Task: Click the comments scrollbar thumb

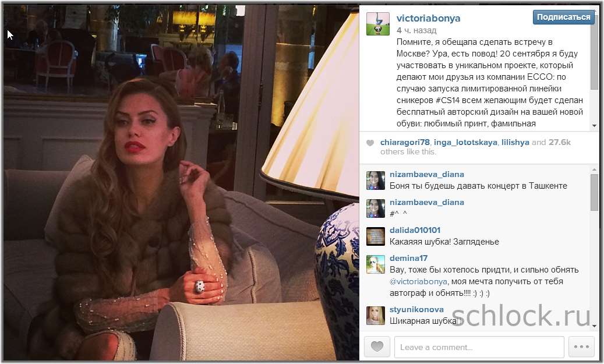Action: (x=594, y=192)
